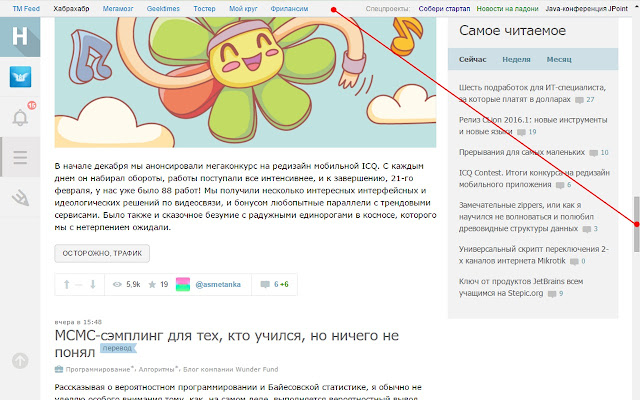Open the 'Программирование' hub link
The width and height of the screenshot is (640, 400).
click(98, 369)
